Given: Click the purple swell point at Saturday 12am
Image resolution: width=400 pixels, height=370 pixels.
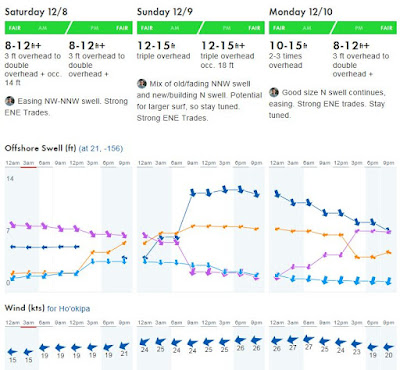Looking at the screenshot, I should pyautogui.click(x=13, y=225).
